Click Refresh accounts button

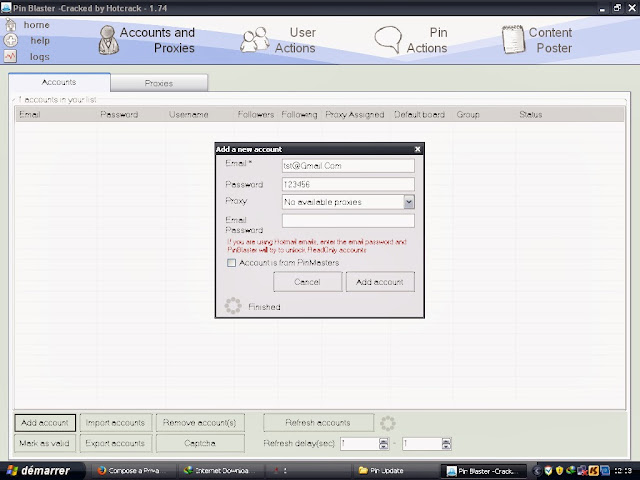tap(318, 423)
